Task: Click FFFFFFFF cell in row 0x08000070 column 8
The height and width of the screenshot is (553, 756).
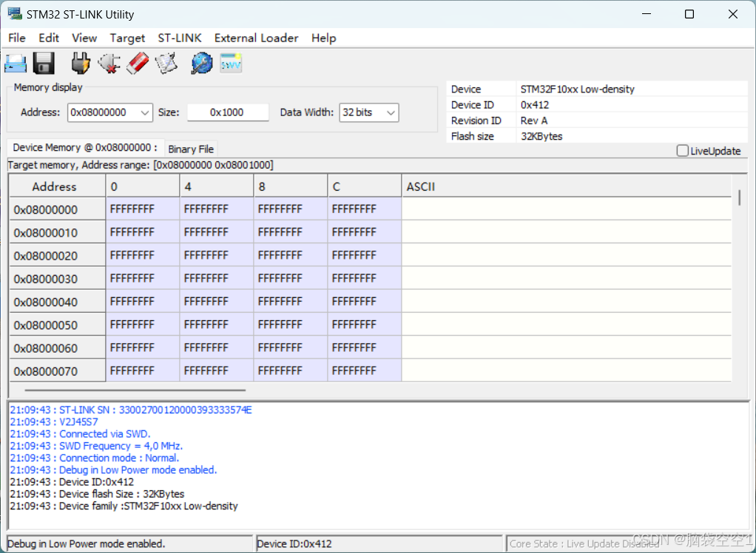Action: click(291, 371)
